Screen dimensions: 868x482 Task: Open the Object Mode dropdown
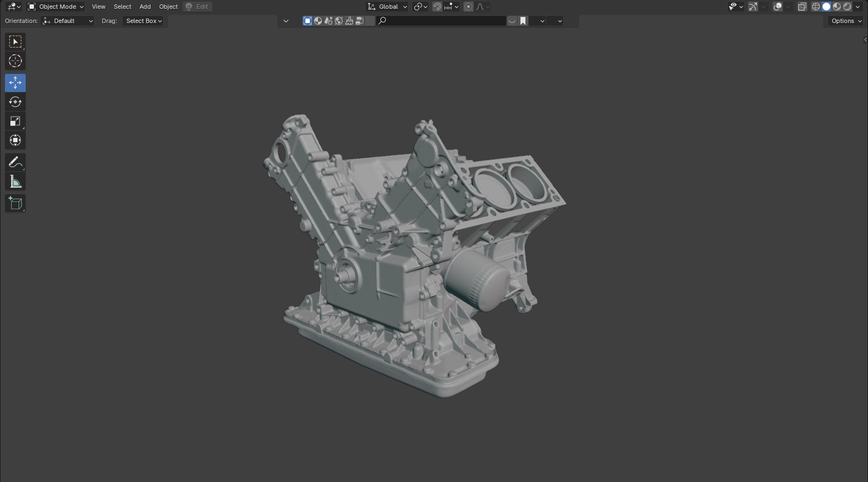pos(56,7)
